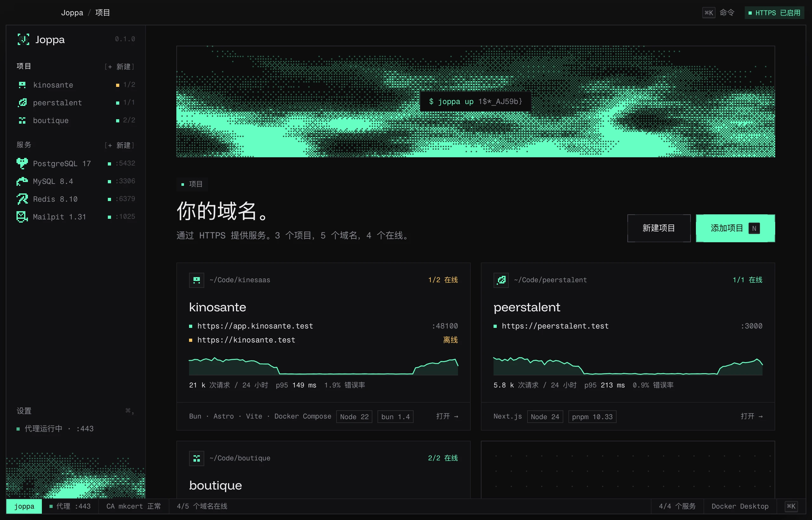Click the 新建项目 button
This screenshot has width=812, height=520.
(659, 228)
